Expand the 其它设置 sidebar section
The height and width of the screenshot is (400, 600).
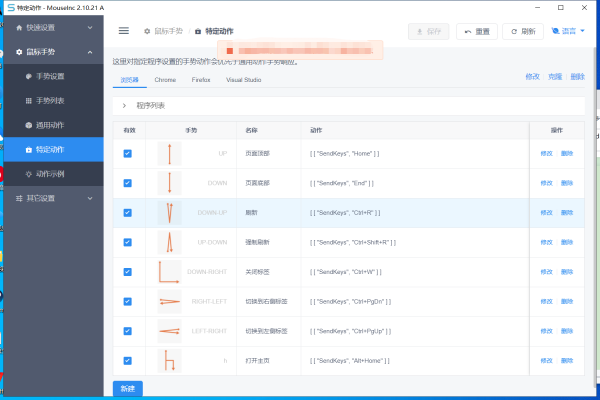(x=54, y=198)
